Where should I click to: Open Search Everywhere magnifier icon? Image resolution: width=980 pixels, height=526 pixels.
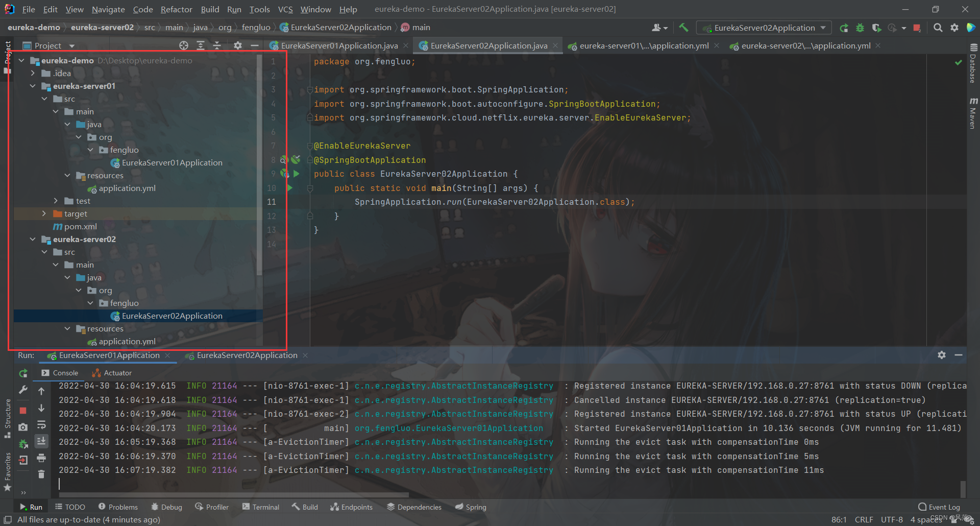[x=938, y=28]
